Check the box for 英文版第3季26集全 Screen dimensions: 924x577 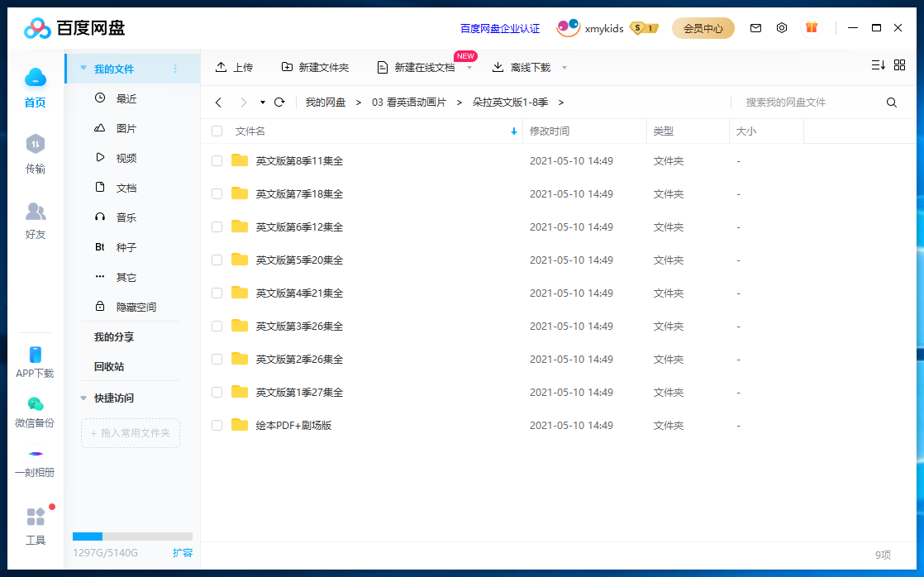point(217,326)
